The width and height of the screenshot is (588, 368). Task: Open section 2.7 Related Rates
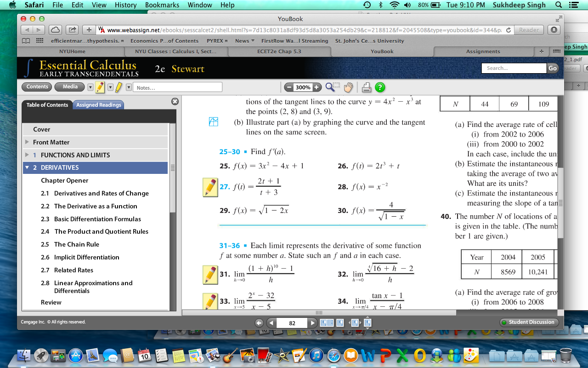[67, 270]
